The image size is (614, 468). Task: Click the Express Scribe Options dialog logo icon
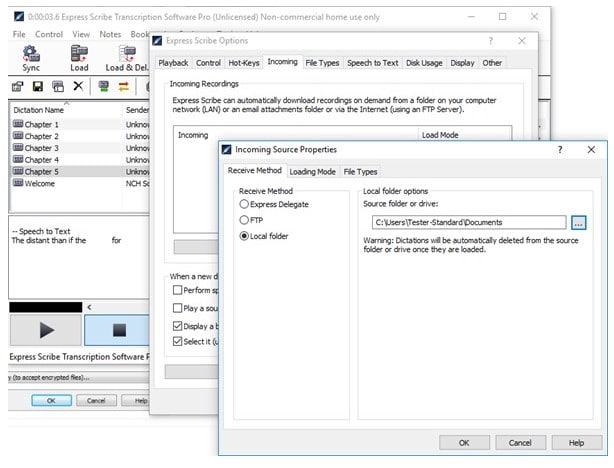coord(157,41)
